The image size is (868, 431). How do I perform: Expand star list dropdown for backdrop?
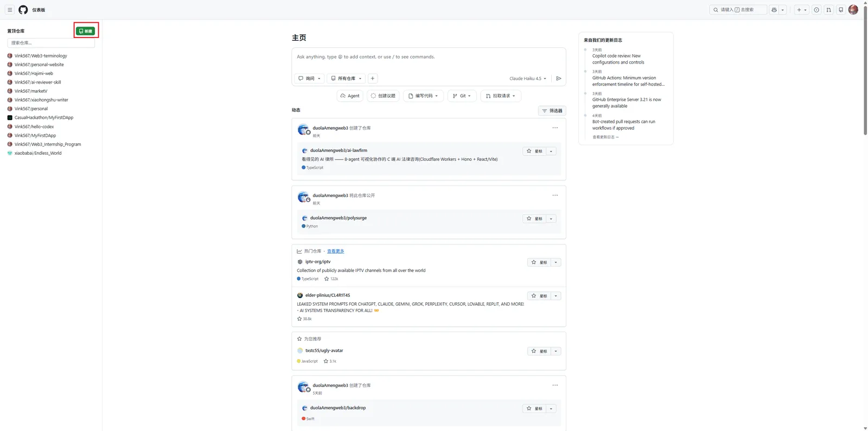coord(551,409)
